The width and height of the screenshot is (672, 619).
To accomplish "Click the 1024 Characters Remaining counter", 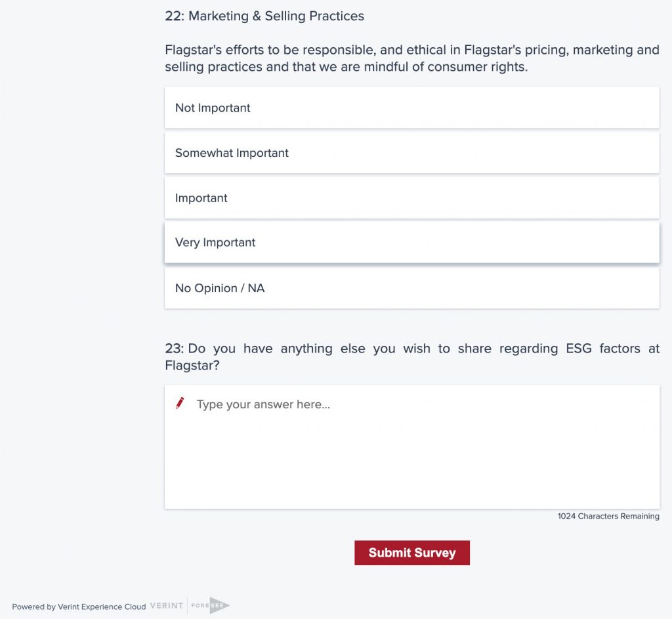I will pyautogui.click(x=608, y=516).
